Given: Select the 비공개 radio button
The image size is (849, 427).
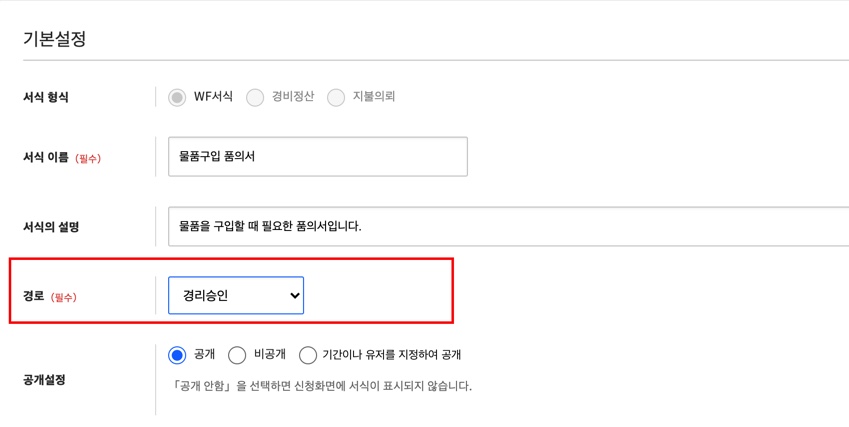Looking at the screenshot, I should 237,355.
